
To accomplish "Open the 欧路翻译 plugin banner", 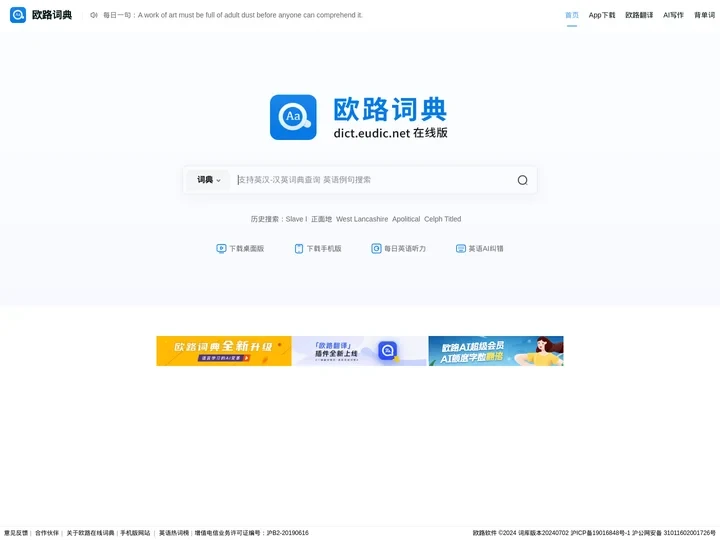I will point(360,351).
